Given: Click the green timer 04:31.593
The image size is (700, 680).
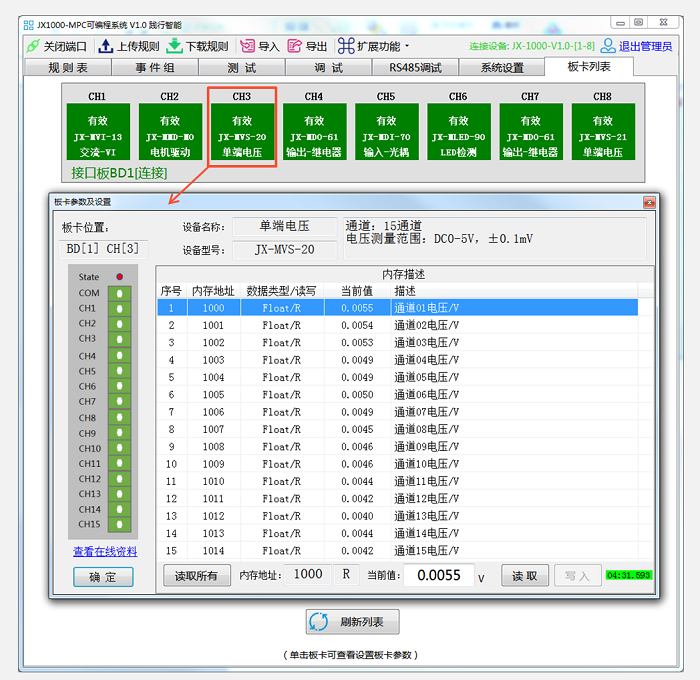Looking at the screenshot, I should pyautogui.click(x=629, y=575).
